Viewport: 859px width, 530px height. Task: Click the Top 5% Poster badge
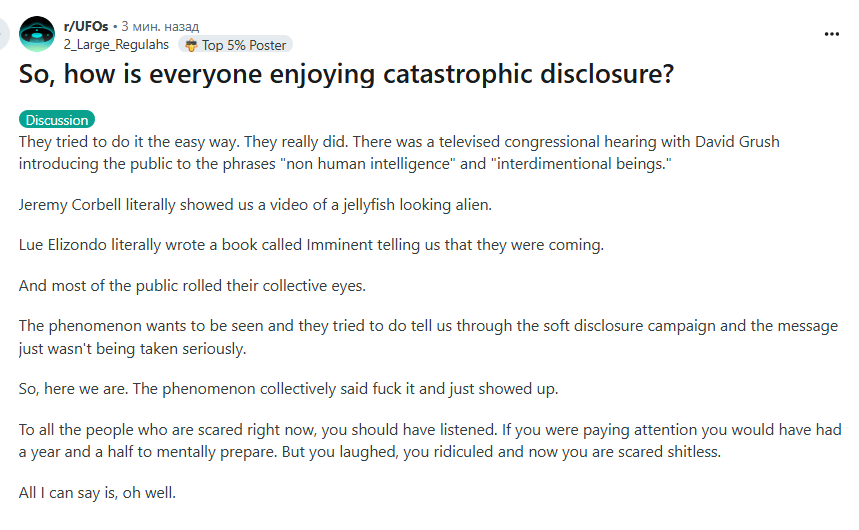pos(236,45)
